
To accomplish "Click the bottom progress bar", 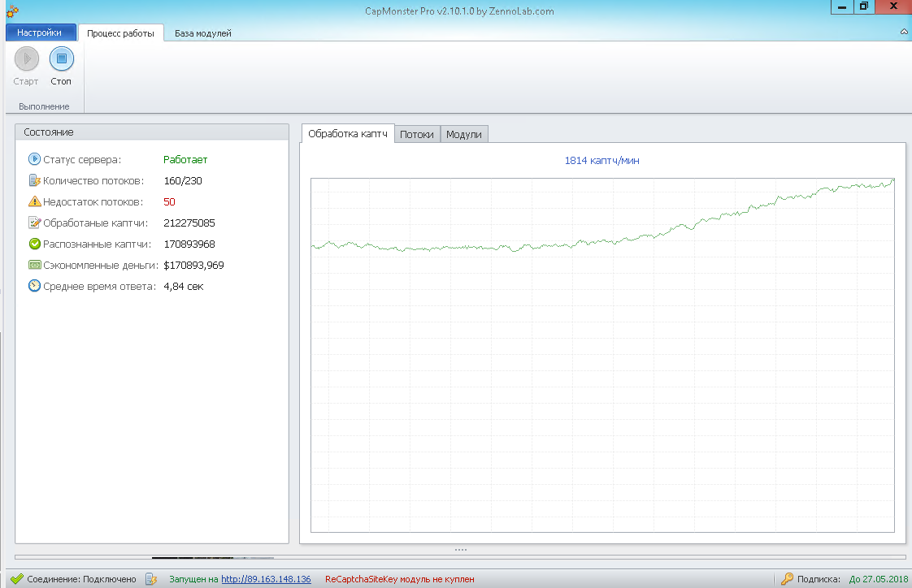I will coord(460,557).
